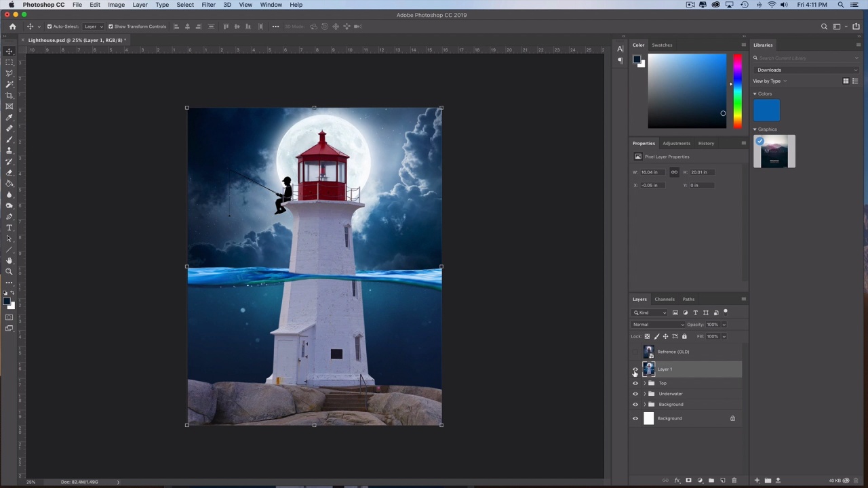This screenshot has width=868, height=488.
Task: Select the Refrence (OLD) layer
Action: tap(673, 352)
